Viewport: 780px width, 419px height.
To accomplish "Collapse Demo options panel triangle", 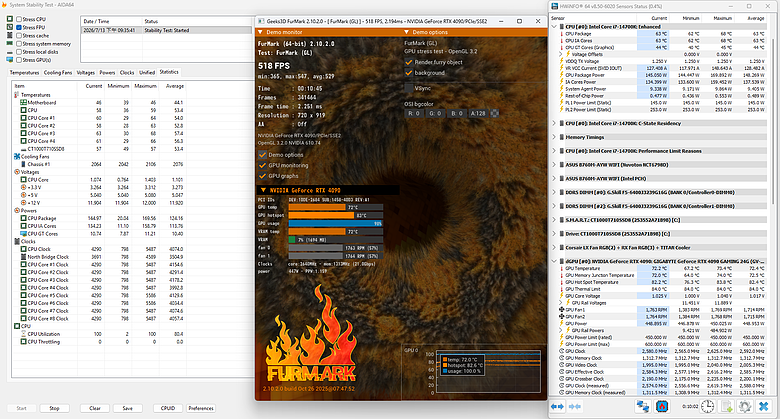I will [x=407, y=32].
